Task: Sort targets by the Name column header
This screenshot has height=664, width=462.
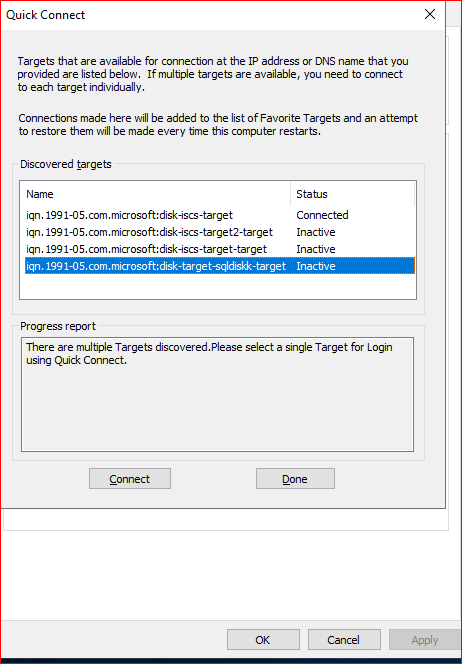Action: tap(155, 194)
